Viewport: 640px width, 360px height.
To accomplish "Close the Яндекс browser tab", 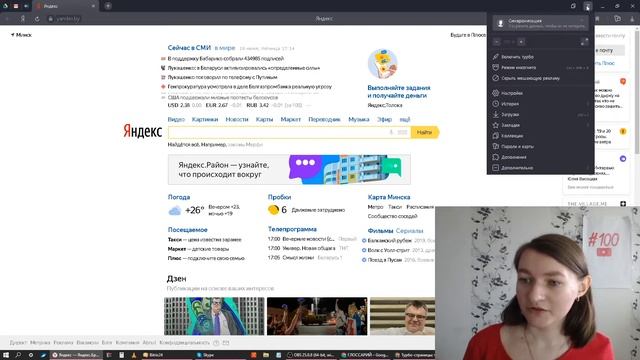I will point(93,6).
